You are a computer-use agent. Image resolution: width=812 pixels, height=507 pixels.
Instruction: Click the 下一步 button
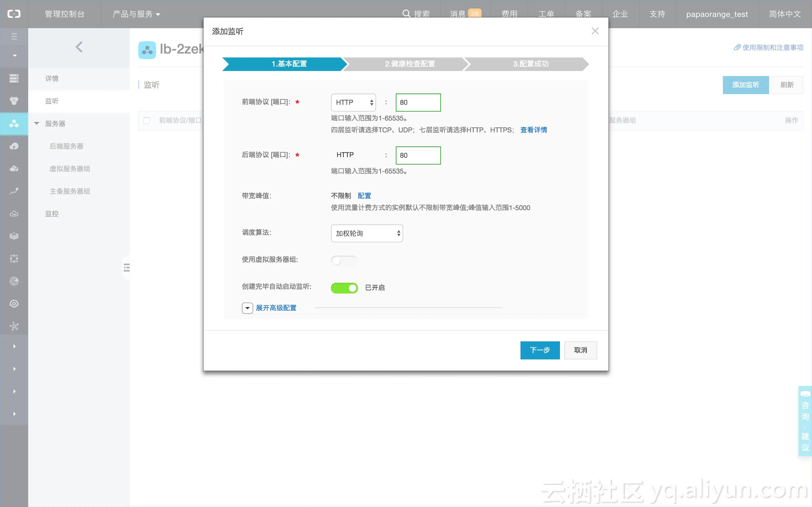pos(540,350)
